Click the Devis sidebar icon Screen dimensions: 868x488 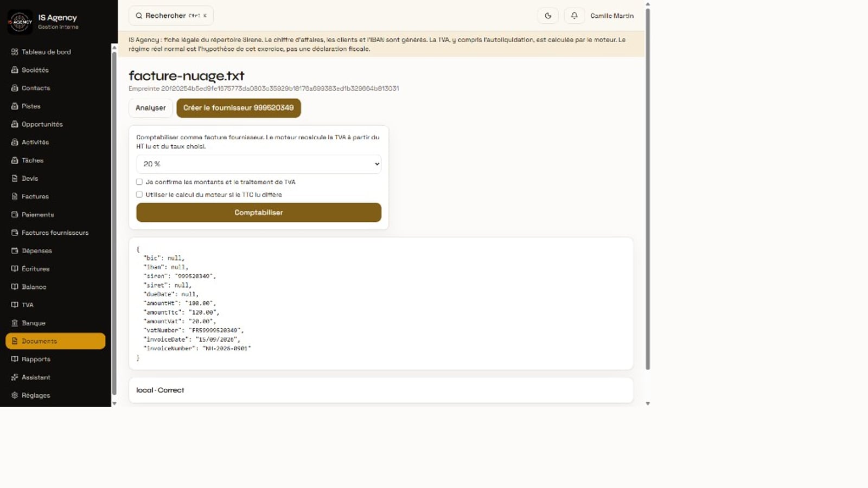point(15,178)
